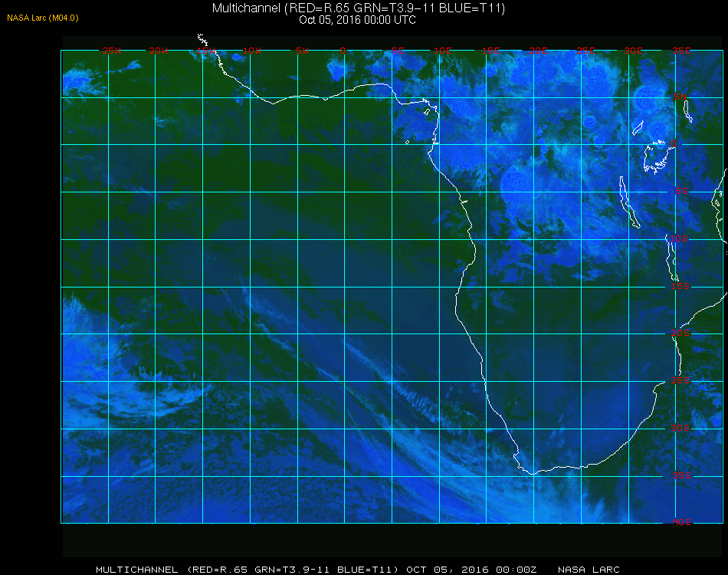Click the 10W longitude label
Image resolution: width=728 pixels, height=575 pixels.
252,51
